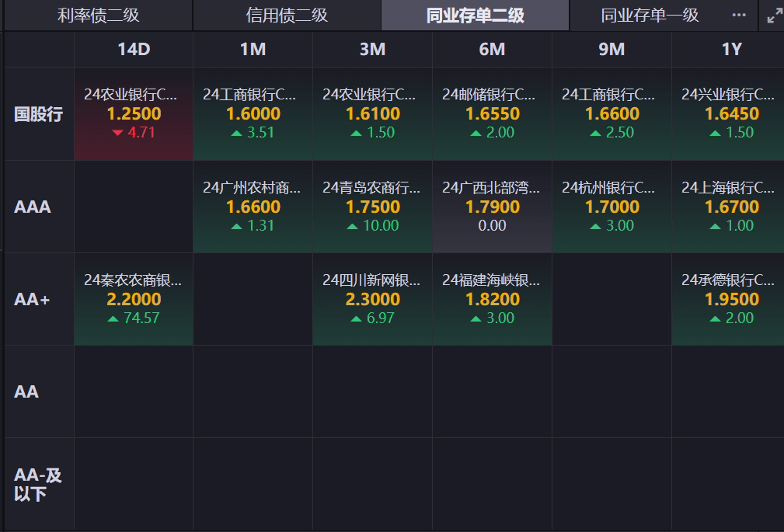The width and height of the screenshot is (784, 532).
Task: Open the more tabs ellipsis menu
Action: point(738,16)
